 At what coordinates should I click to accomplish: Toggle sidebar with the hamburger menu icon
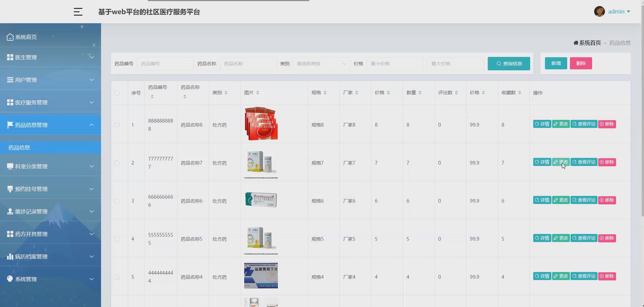[78, 12]
